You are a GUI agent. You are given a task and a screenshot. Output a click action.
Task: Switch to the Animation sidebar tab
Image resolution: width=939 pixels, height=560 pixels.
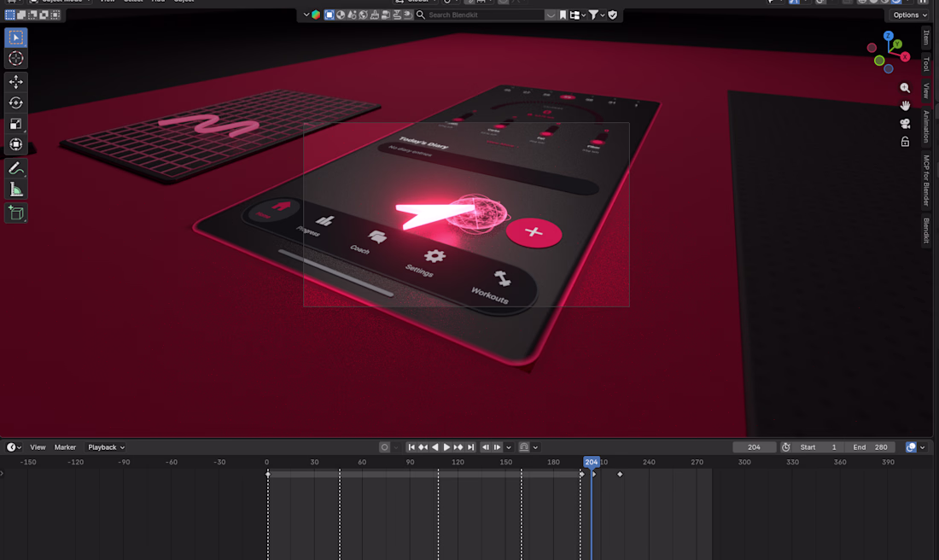click(x=926, y=126)
